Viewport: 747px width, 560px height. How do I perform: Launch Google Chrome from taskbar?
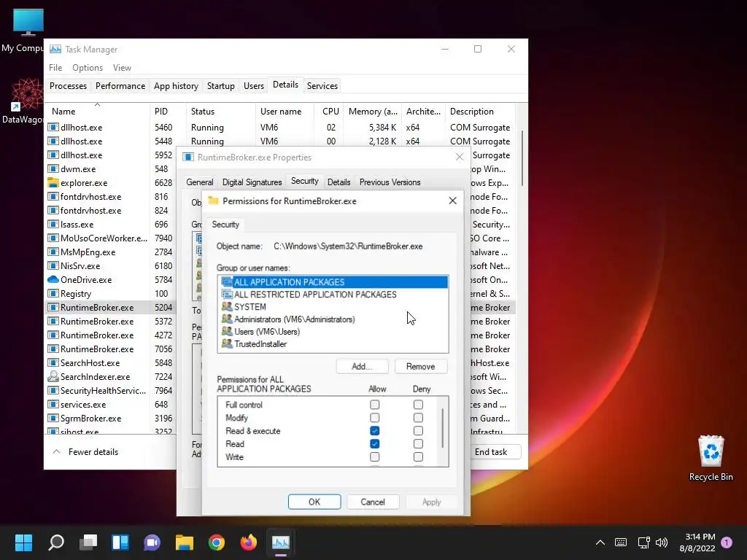(216, 542)
